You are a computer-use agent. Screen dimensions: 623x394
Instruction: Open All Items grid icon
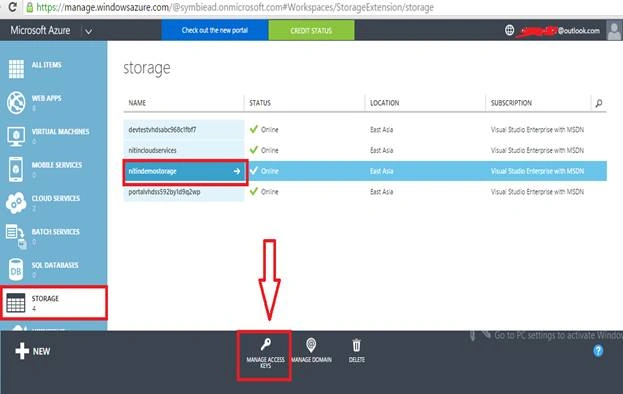coord(16,69)
